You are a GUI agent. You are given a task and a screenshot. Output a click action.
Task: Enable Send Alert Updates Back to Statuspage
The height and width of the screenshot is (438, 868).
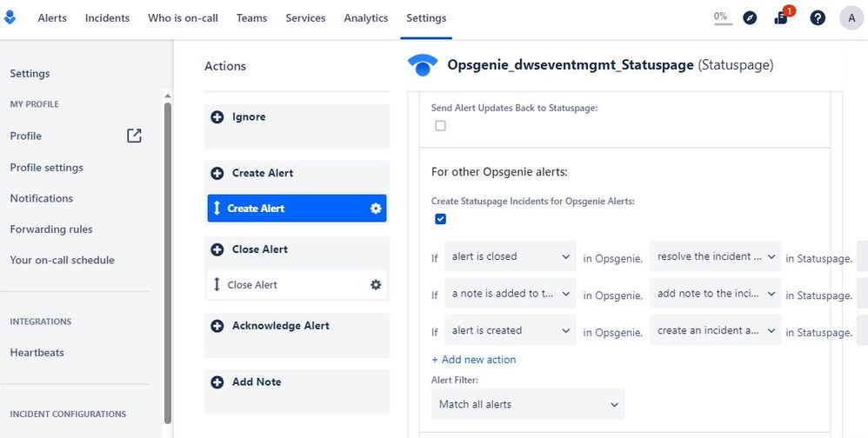pos(440,126)
